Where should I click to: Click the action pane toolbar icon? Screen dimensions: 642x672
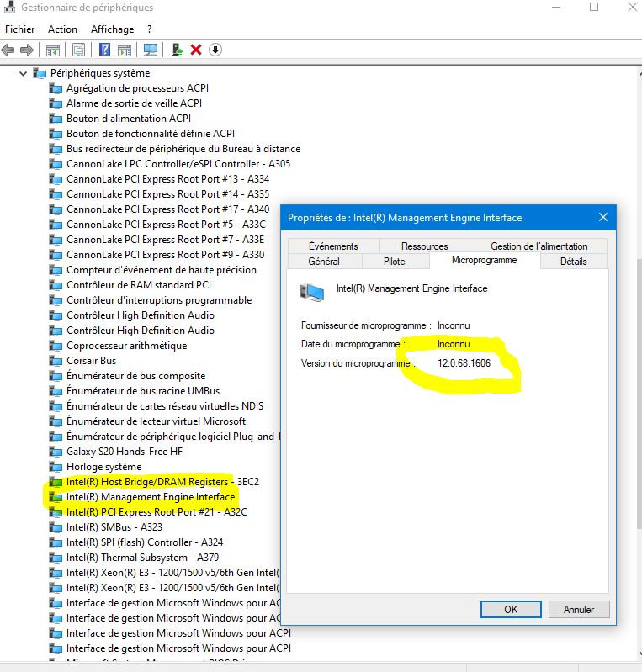point(125,50)
